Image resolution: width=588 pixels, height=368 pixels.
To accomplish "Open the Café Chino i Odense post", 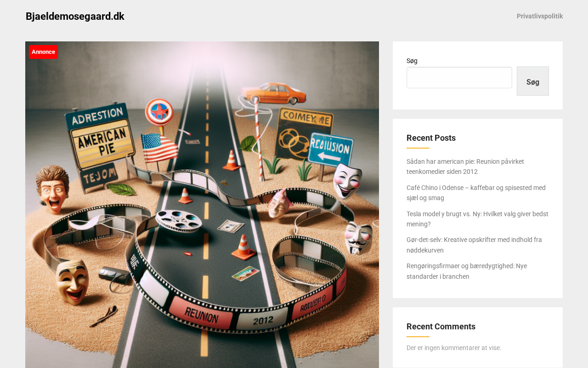I will (476, 193).
